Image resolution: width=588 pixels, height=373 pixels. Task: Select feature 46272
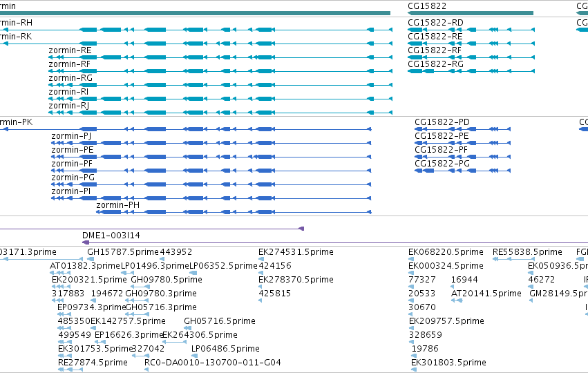(x=542, y=280)
